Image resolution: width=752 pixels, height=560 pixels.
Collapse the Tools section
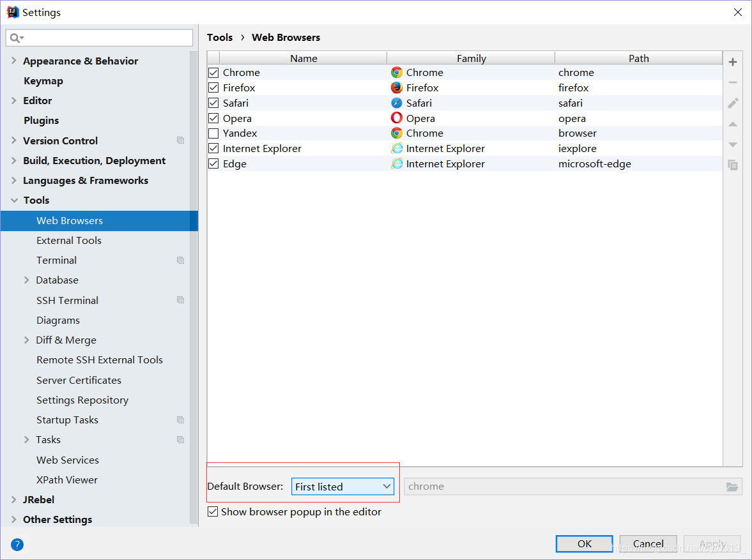tap(15, 200)
